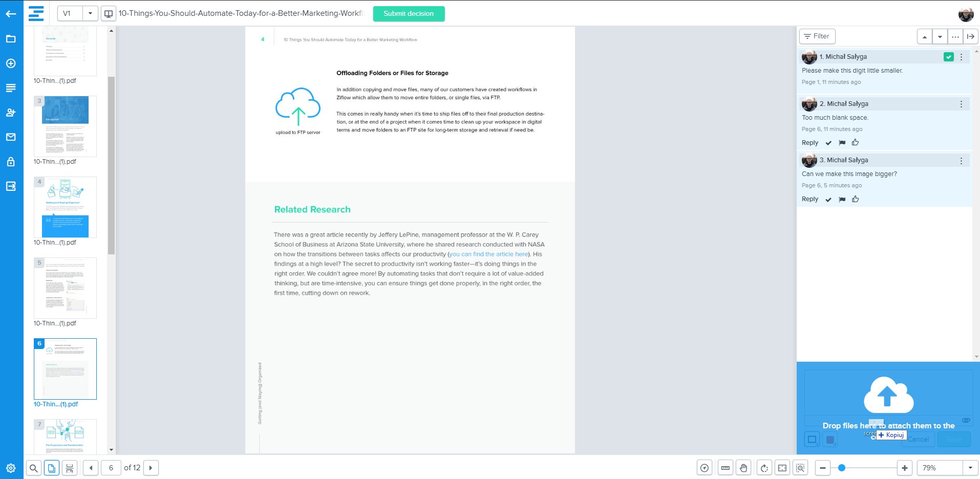
Task: Select the ruler measurement tool
Action: click(725, 468)
